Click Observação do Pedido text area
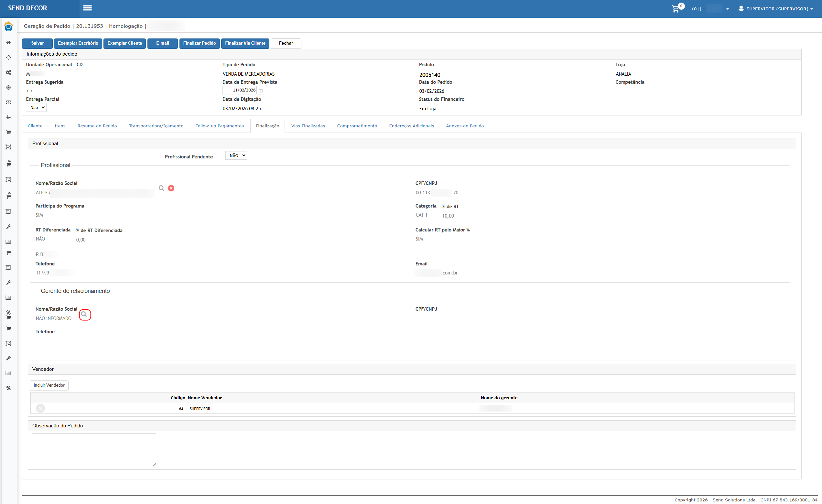 (94, 449)
